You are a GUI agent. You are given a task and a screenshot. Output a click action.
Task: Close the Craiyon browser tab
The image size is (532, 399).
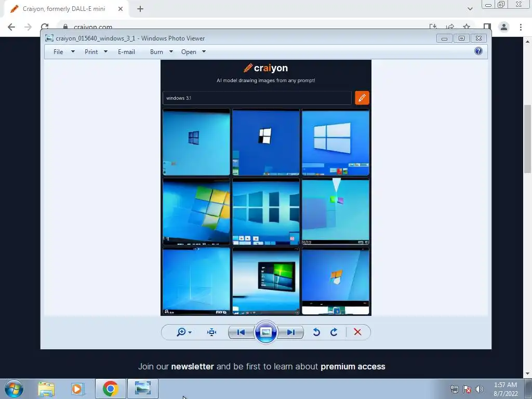click(121, 9)
